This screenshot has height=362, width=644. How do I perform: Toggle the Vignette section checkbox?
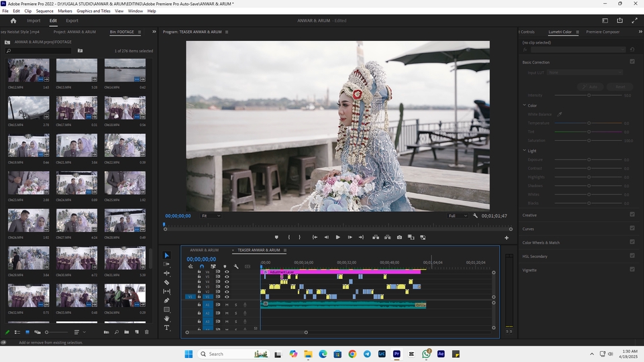(x=632, y=269)
